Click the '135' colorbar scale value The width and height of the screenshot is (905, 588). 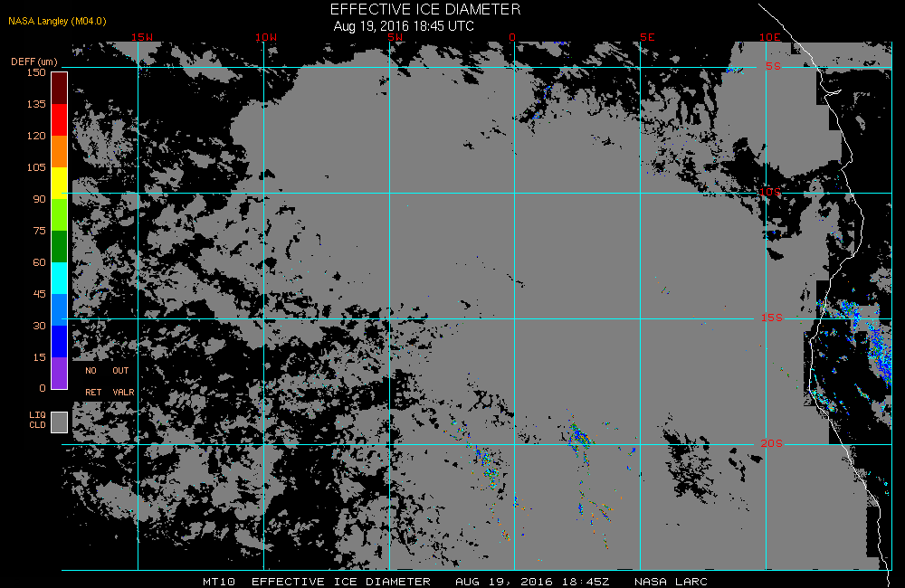[36, 104]
